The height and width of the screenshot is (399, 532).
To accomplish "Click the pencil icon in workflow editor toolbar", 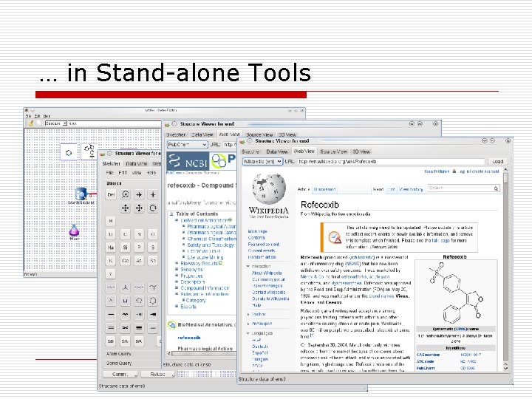I will (x=31, y=123).
